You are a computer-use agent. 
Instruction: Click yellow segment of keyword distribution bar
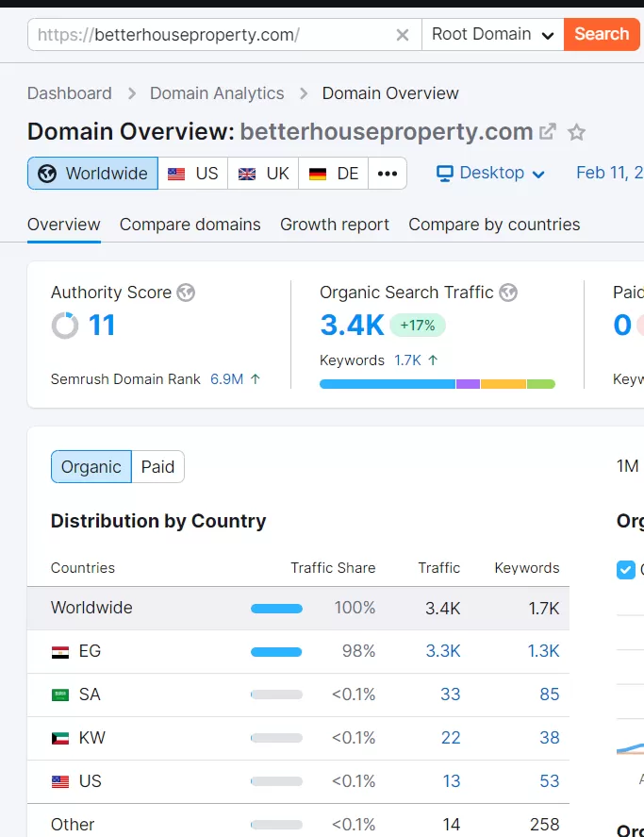tap(504, 384)
